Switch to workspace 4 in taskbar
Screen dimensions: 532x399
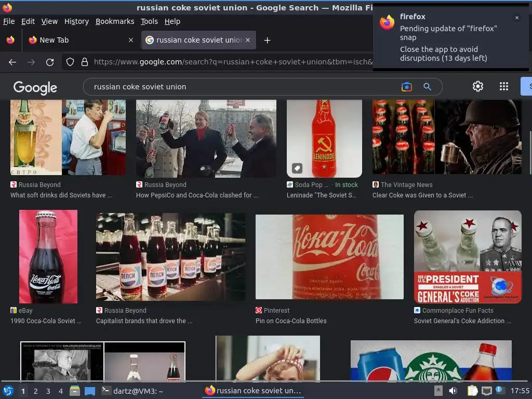click(61, 391)
